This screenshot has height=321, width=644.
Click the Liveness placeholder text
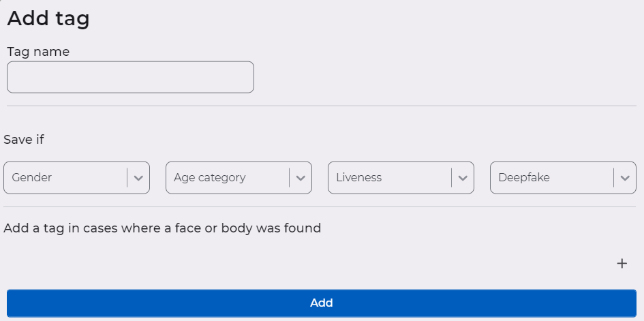358,178
